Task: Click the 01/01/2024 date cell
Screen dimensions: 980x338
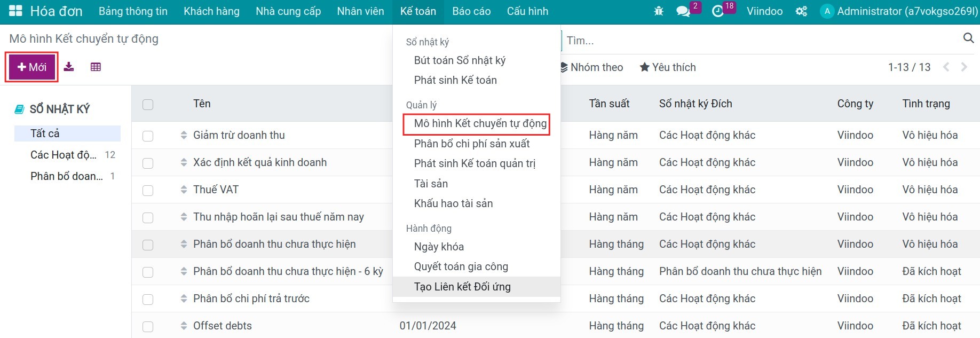Action: [428, 326]
